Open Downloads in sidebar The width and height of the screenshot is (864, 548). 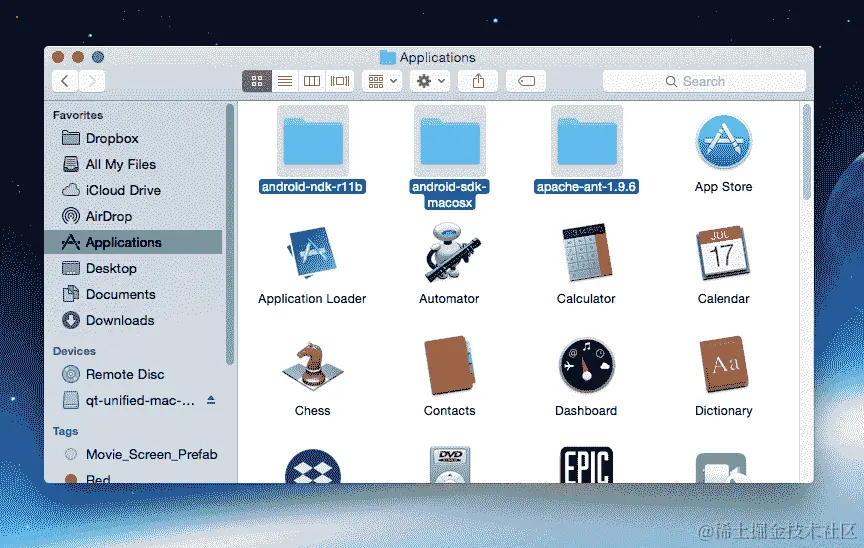[134, 320]
